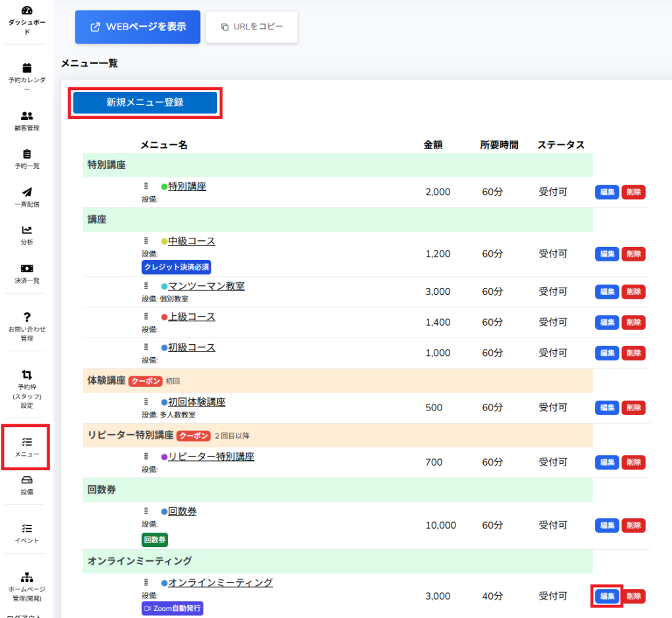Go to 顧客管理 customers icon
This screenshot has width=672, height=618.
coord(27,116)
